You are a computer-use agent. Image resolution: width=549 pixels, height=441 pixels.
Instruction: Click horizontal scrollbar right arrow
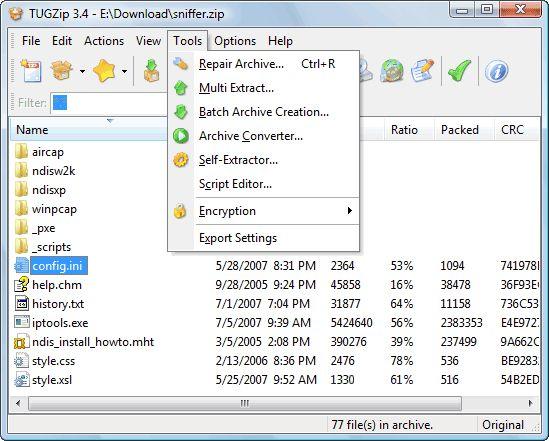pos(531,403)
